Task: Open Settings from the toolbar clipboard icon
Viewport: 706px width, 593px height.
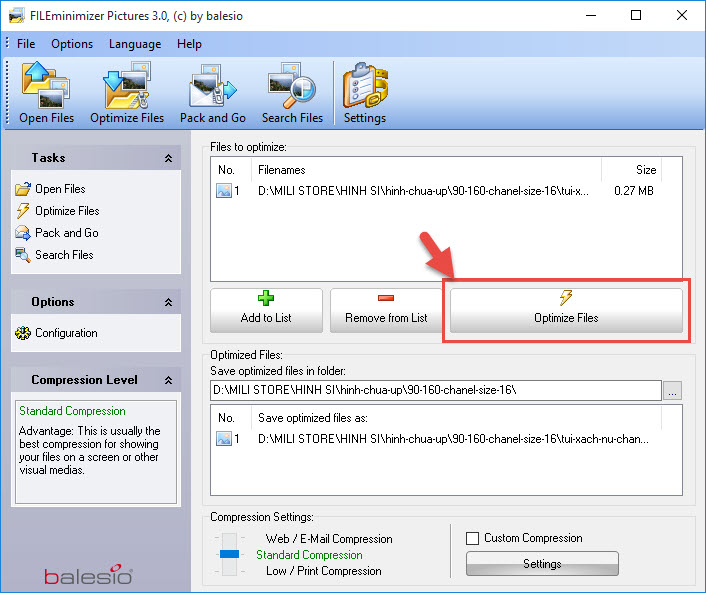Action: point(365,93)
